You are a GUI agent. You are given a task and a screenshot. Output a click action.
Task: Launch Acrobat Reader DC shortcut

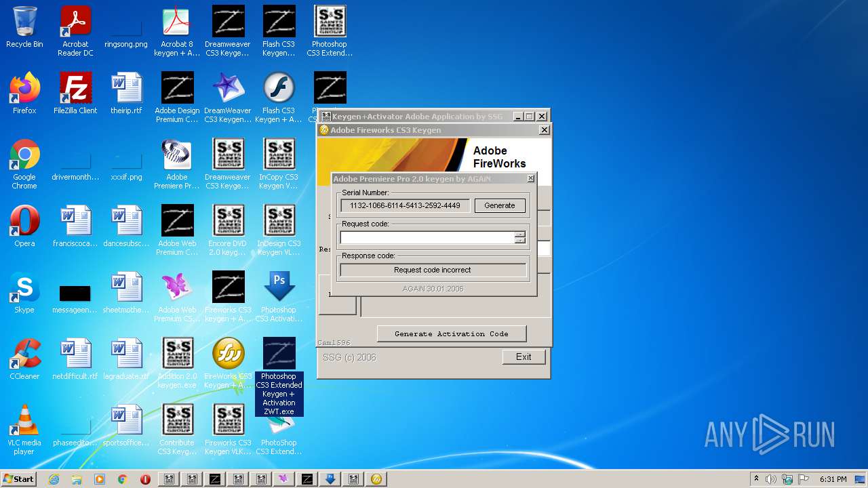pos(75,30)
